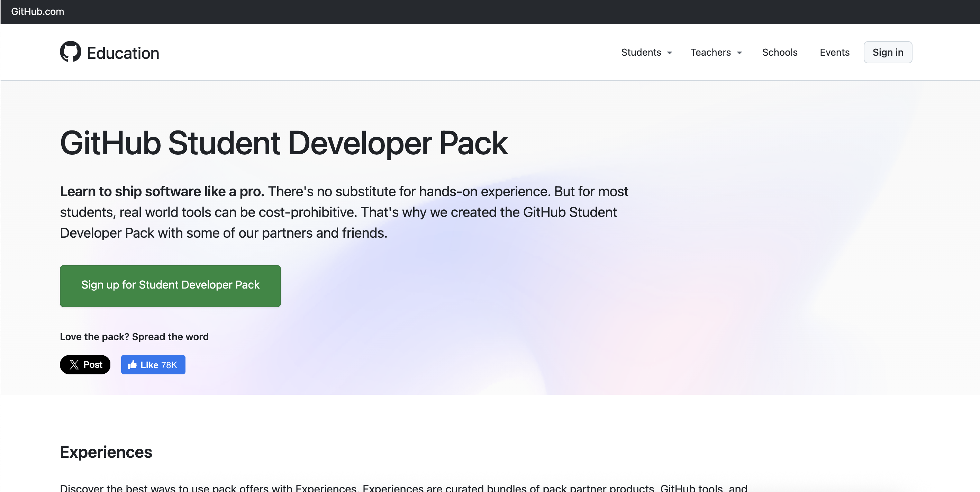Viewport: 980px width, 492px height.
Task: Open the Teachers menu
Action: (710, 52)
